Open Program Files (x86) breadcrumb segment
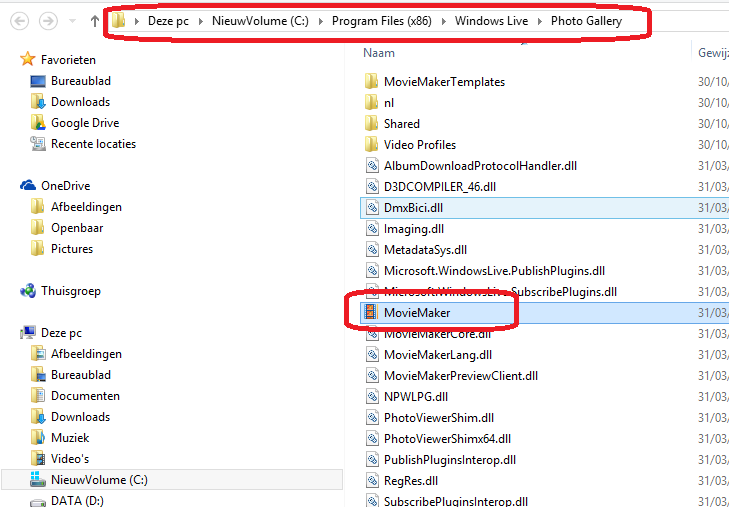This screenshot has height=507, width=729. coord(382,21)
